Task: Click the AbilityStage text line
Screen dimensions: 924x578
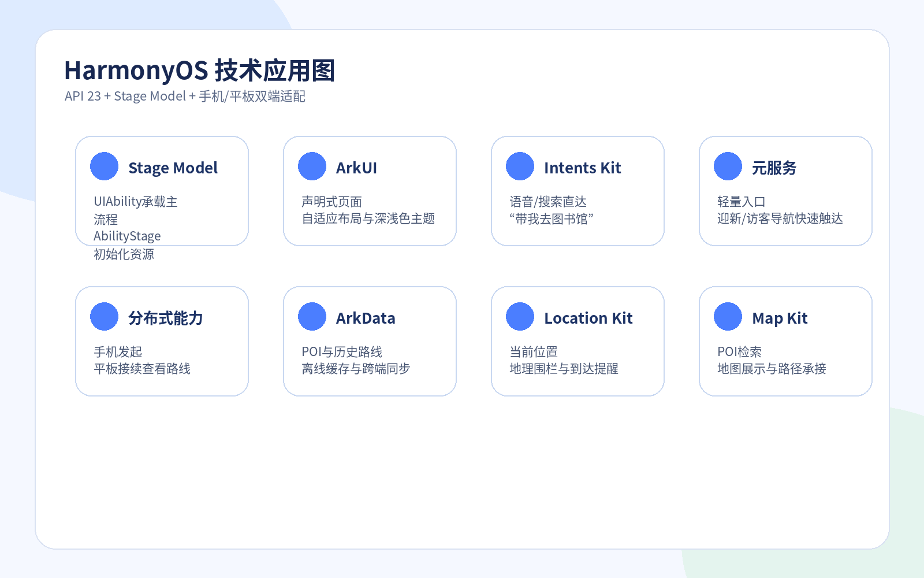Action: point(127,236)
